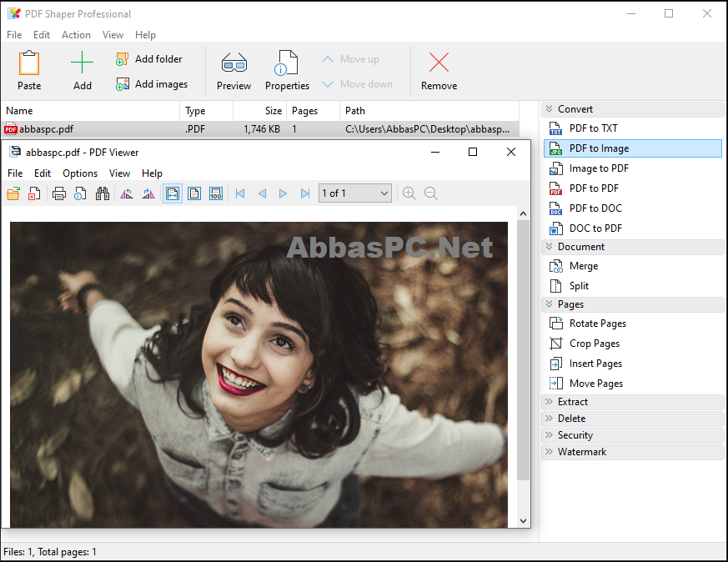
Task: Click Add images in the toolbar
Action: [152, 84]
